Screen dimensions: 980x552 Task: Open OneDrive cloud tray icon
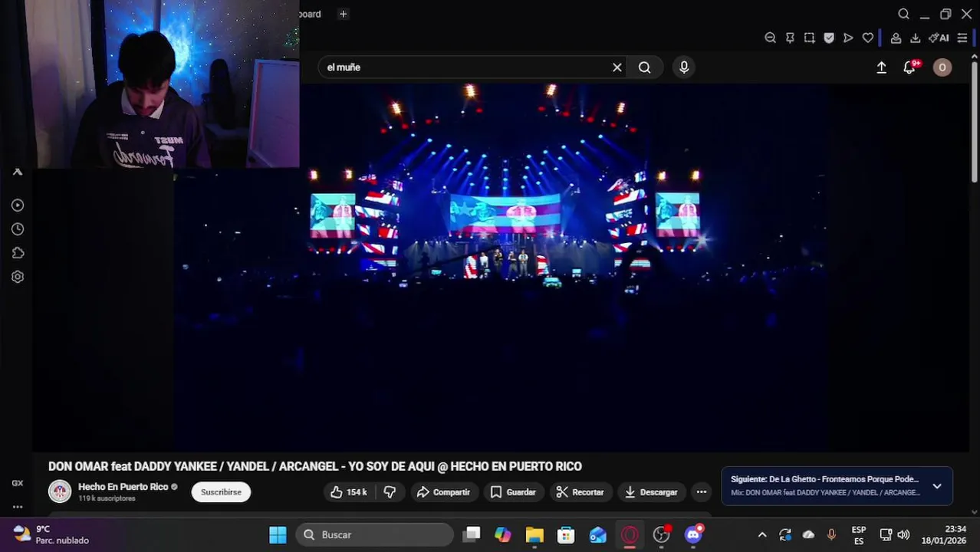pos(808,534)
